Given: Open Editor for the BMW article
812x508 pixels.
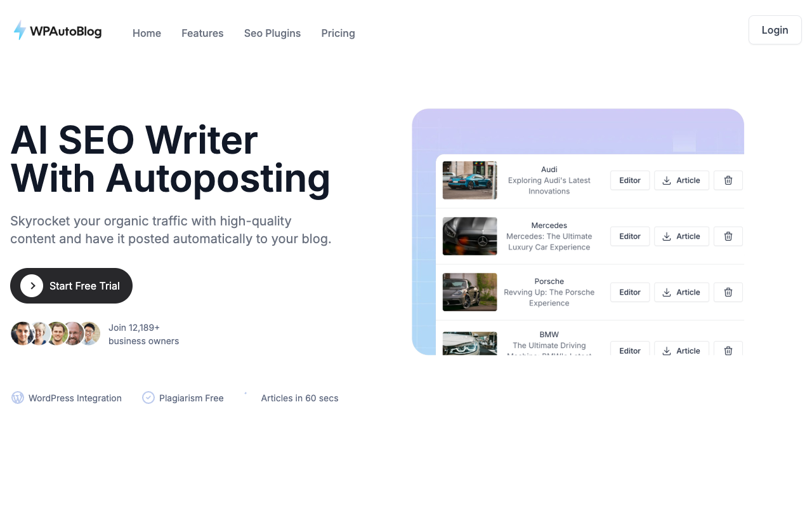Looking at the screenshot, I should pyautogui.click(x=630, y=349).
